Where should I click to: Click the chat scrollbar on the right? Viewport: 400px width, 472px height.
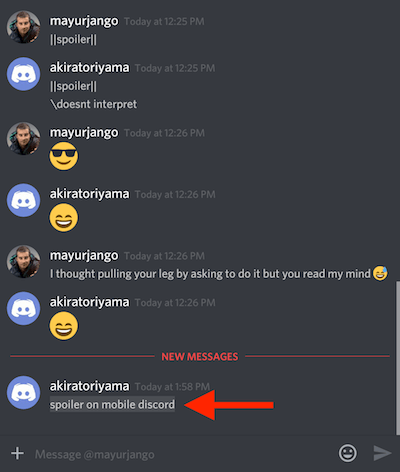[397, 358]
